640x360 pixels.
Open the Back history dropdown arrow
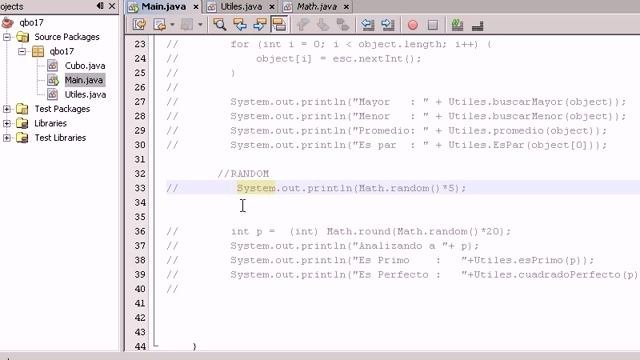pyautogui.click(x=172, y=25)
